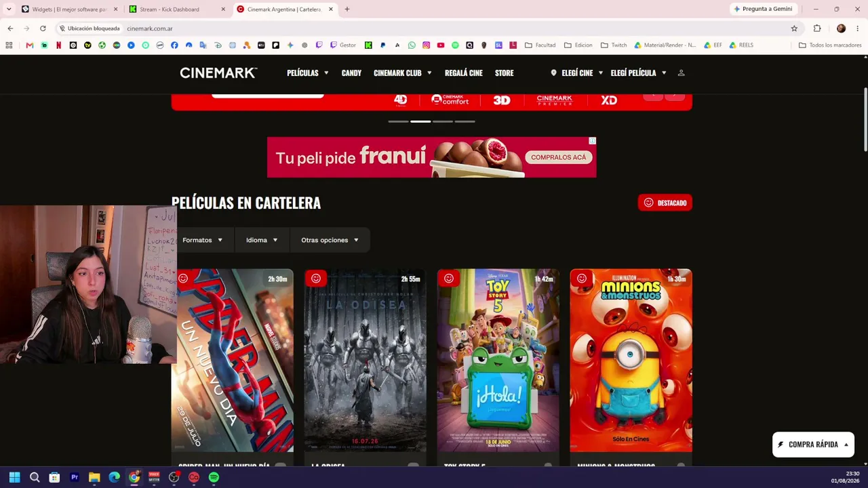Open the Otras opciones filter dropdown
The height and width of the screenshot is (488, 868).
click(x=330, y=240)
